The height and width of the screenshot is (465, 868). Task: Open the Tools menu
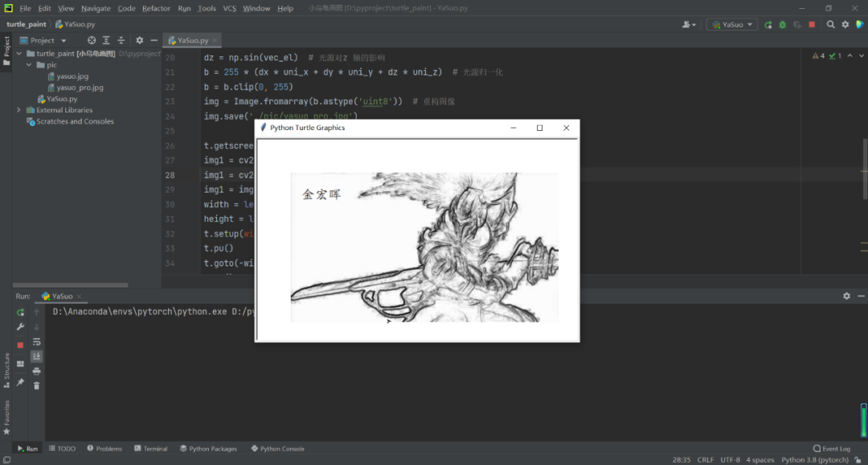[x=207, y=8]
